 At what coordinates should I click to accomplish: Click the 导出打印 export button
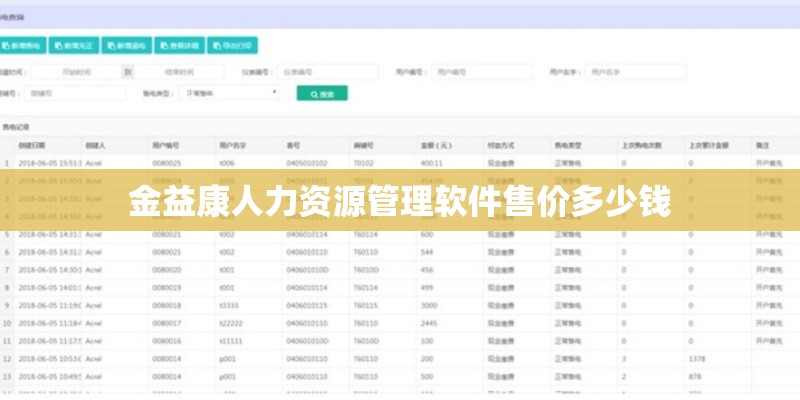point(232,45)
